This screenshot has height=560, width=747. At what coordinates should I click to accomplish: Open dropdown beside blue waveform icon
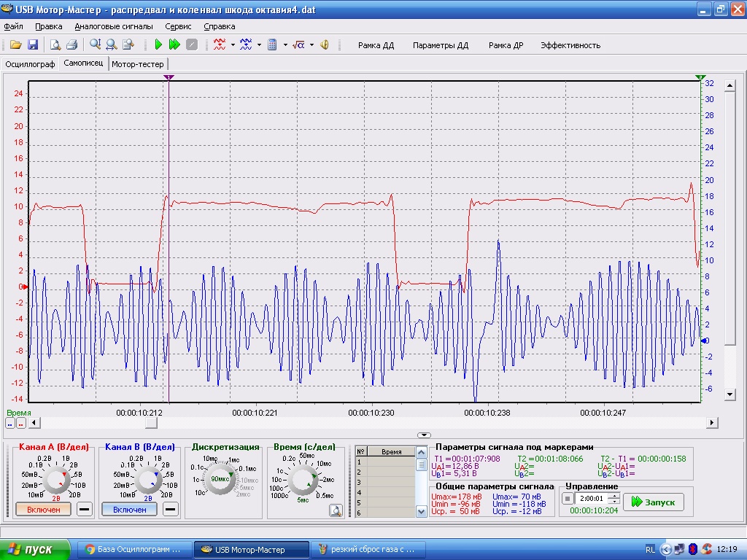tap(259, 45)
